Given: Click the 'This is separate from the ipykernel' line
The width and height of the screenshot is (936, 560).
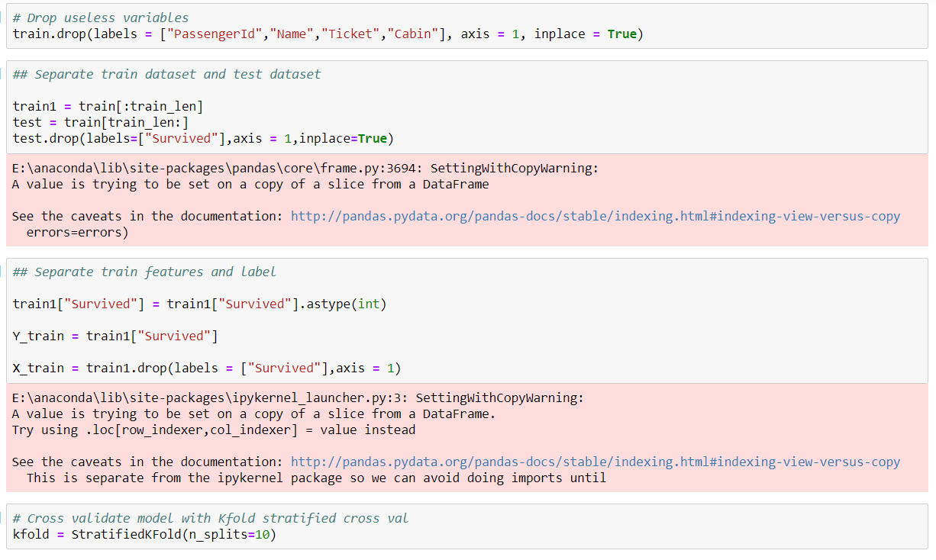Looking at the screenshot, I should click(x=317, y=478).
